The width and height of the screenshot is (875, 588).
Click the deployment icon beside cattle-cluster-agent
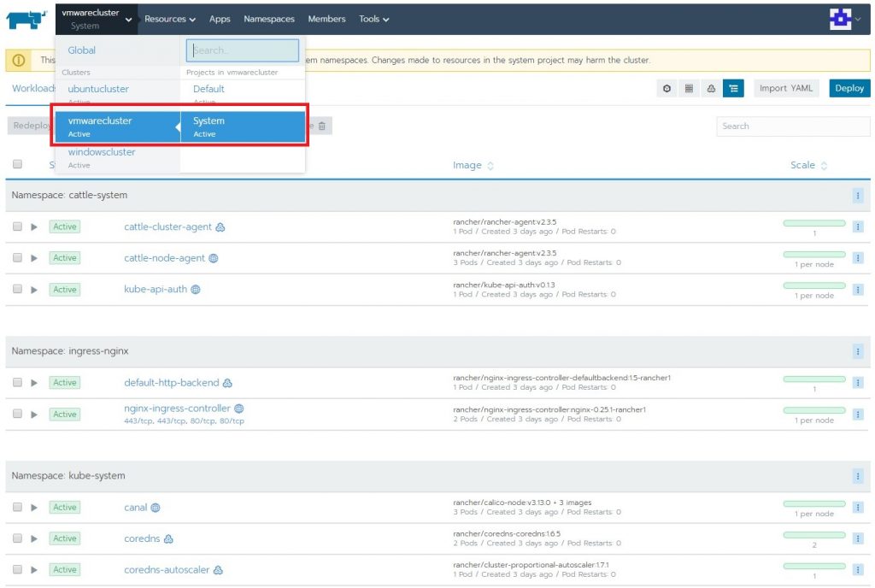point(220,227)
